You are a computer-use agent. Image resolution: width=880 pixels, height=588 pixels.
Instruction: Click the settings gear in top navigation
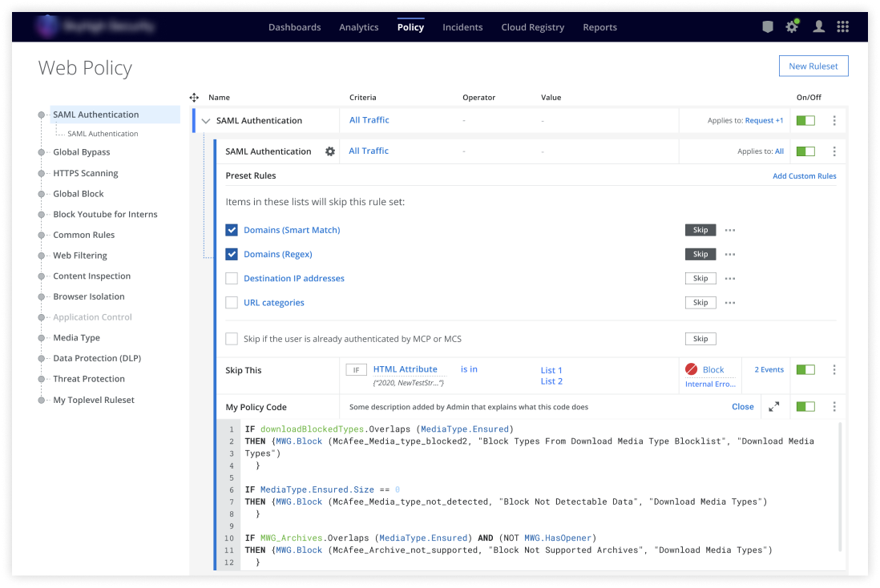coord(792,26)
